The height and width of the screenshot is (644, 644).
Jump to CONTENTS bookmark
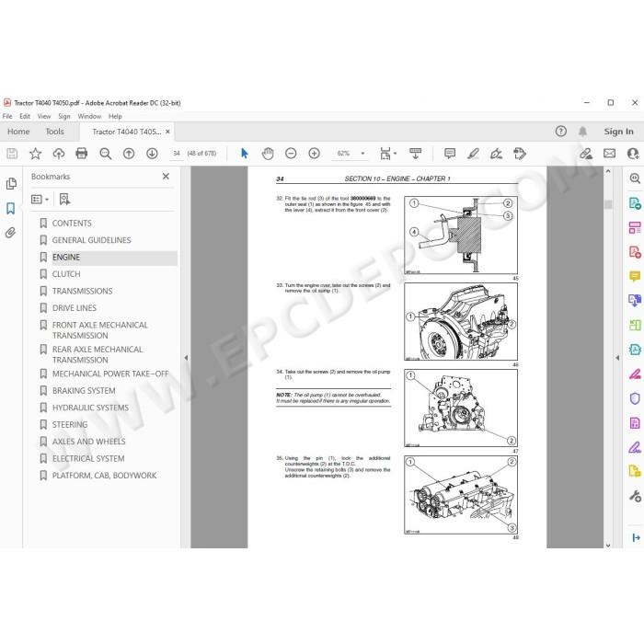click(x=72, y=224)
